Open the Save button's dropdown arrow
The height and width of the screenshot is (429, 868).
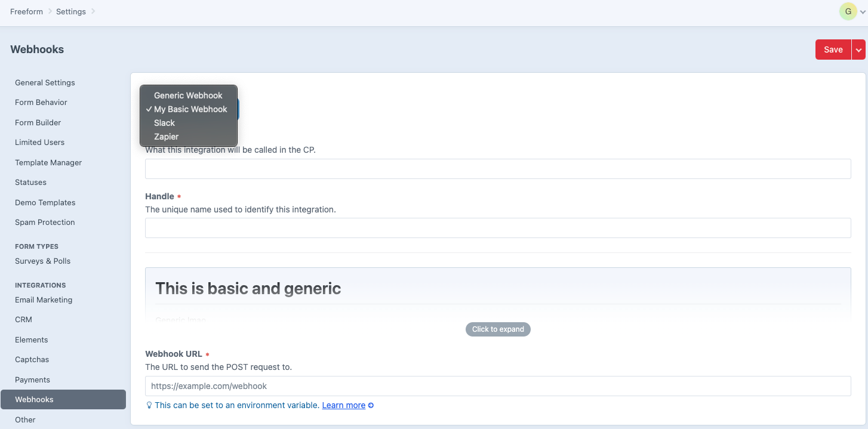point(858,50)
